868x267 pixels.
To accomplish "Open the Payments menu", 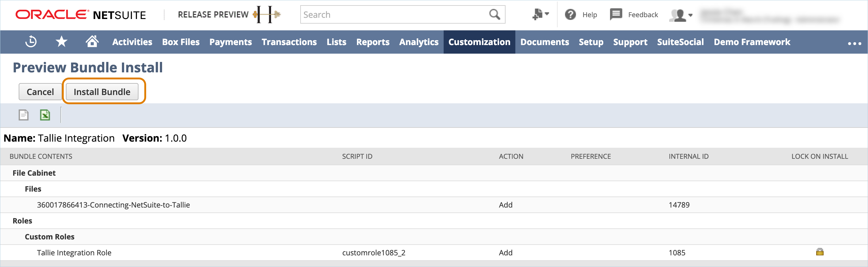I will pyautogui.click(x=230, y=42).
